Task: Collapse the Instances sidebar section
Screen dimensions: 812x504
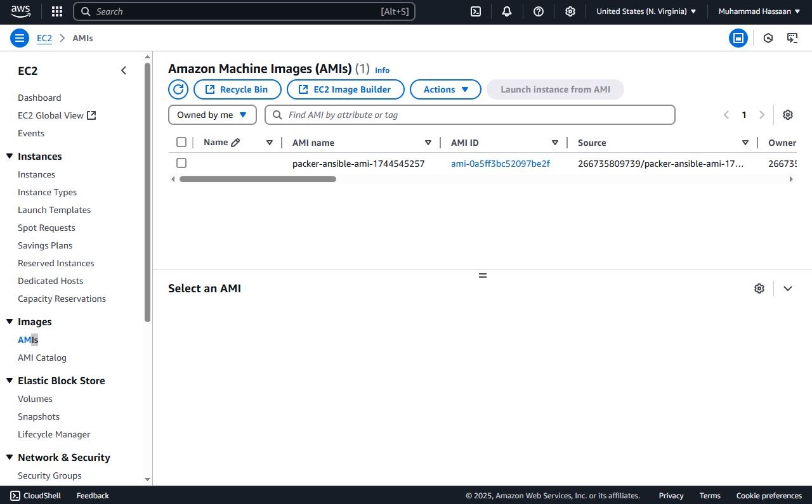Action: [x=10, y=156]
